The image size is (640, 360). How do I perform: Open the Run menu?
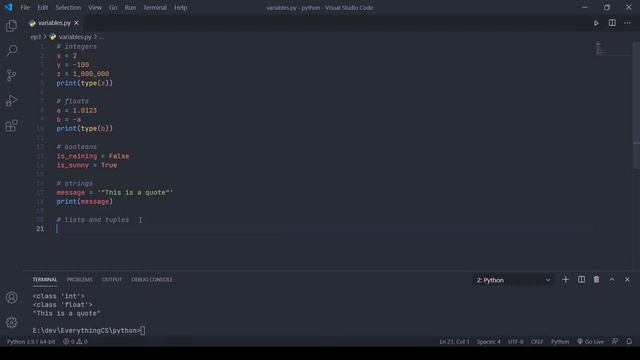click(x=130, y=7)
